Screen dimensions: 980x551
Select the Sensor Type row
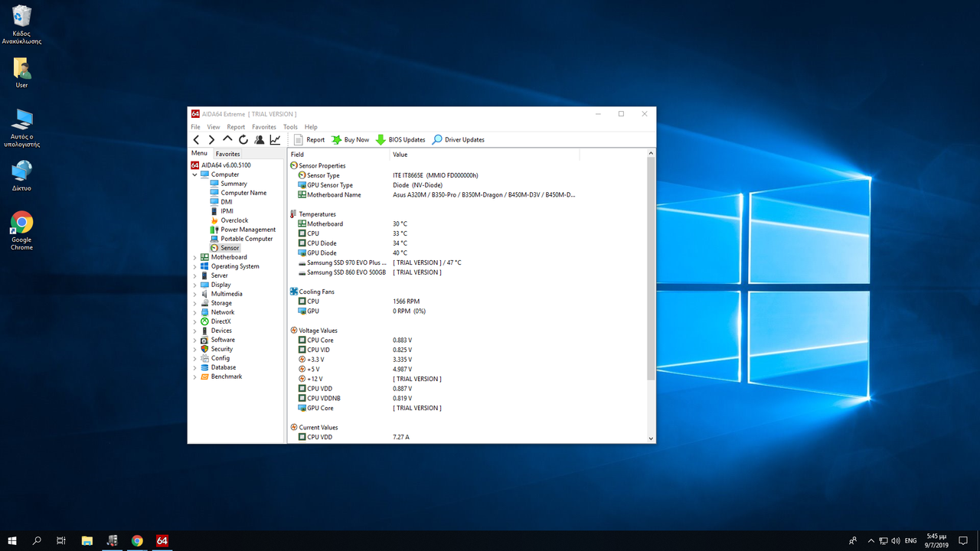click(467, 175)
